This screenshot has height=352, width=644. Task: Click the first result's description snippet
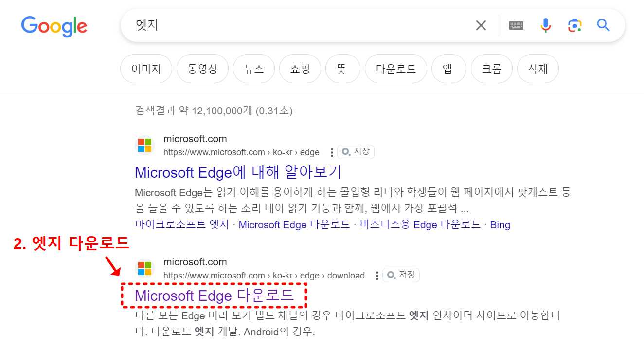click(353, 201)
